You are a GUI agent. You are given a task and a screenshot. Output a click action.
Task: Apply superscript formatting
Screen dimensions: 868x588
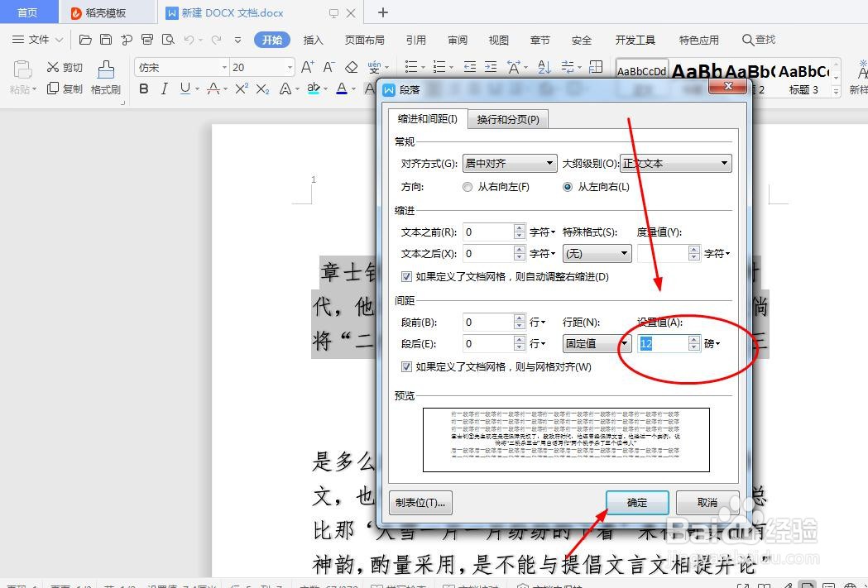coord(242,88)
